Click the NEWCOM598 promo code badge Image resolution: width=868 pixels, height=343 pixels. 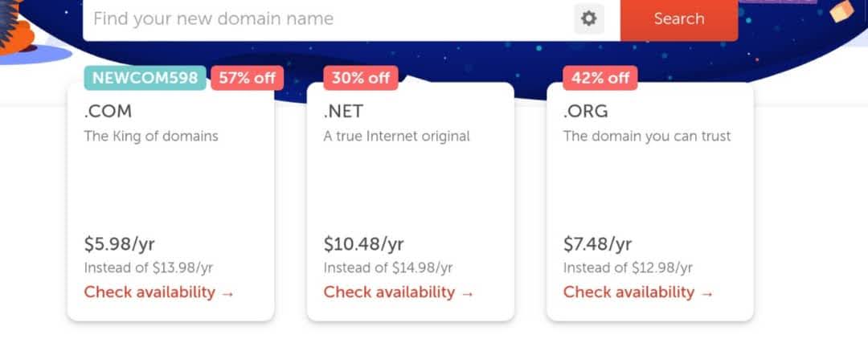click(x=145, y=78)
